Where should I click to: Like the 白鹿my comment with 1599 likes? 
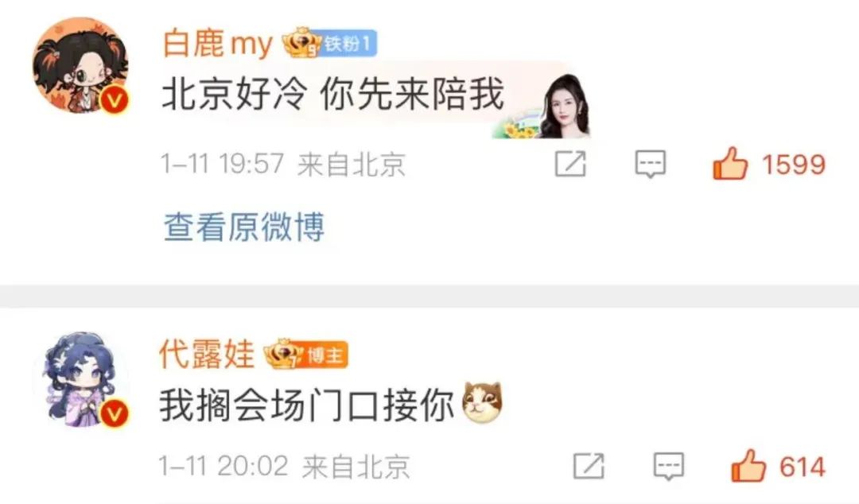[729, 163]
